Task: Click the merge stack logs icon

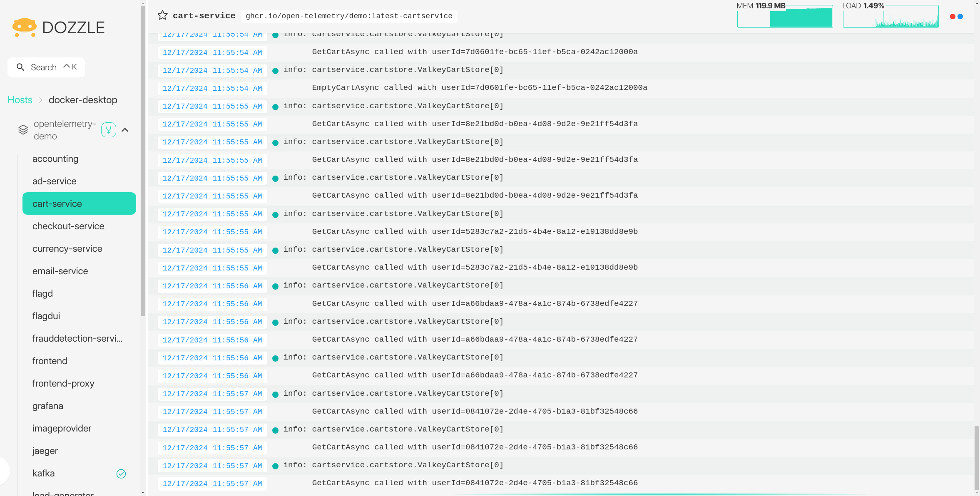Action: [x=109, y=130]
